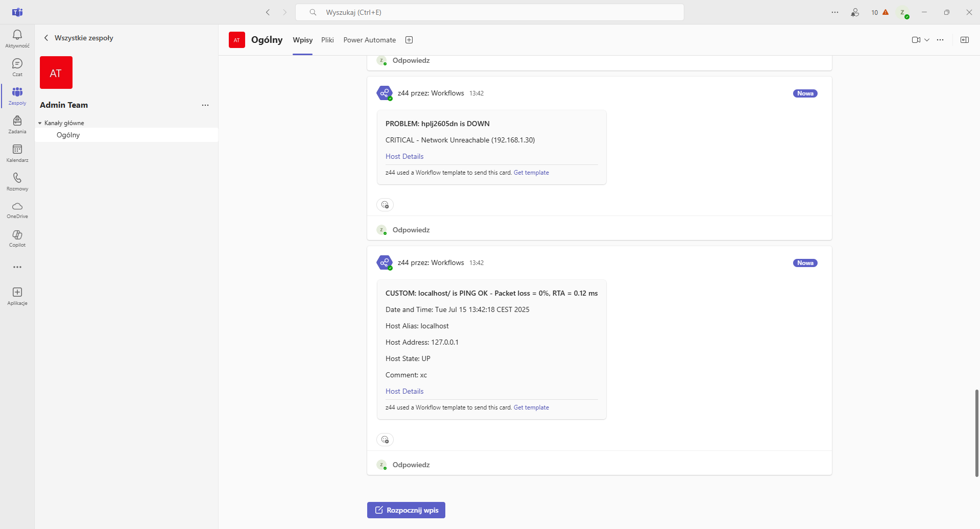Open the Aktywność notifications icon
Screen dimensions: 980x529
[17, 38]
